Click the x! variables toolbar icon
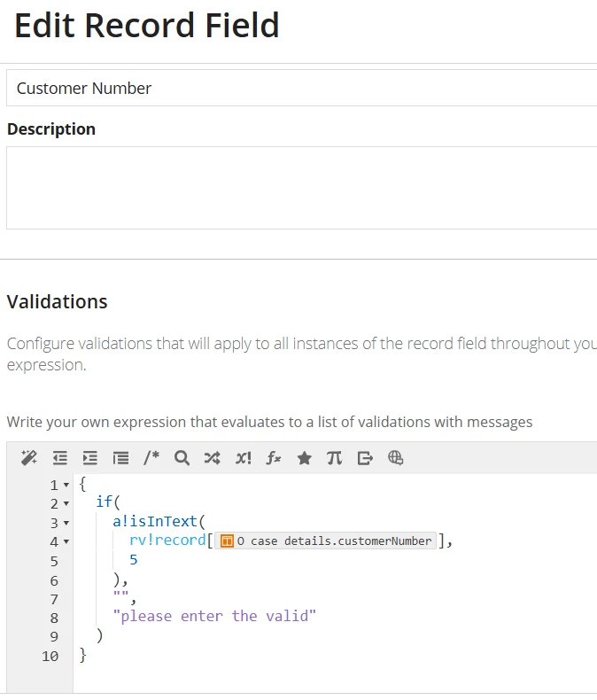 (x=244, y=458)
